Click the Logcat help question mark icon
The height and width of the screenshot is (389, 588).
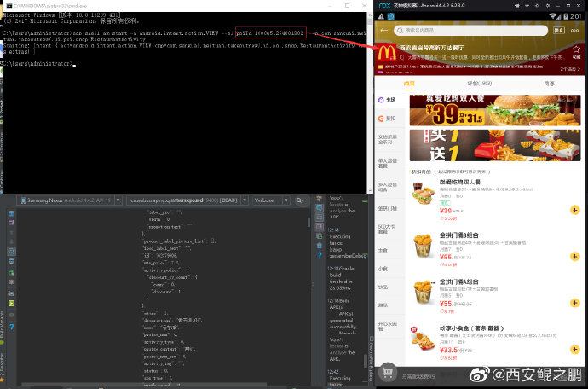(x=11, y=327)
